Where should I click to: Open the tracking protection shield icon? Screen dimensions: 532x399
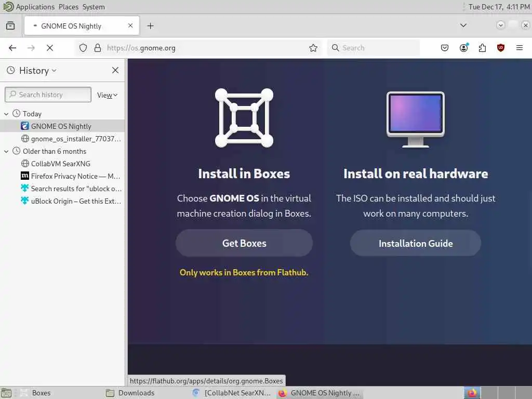[83, 48]
